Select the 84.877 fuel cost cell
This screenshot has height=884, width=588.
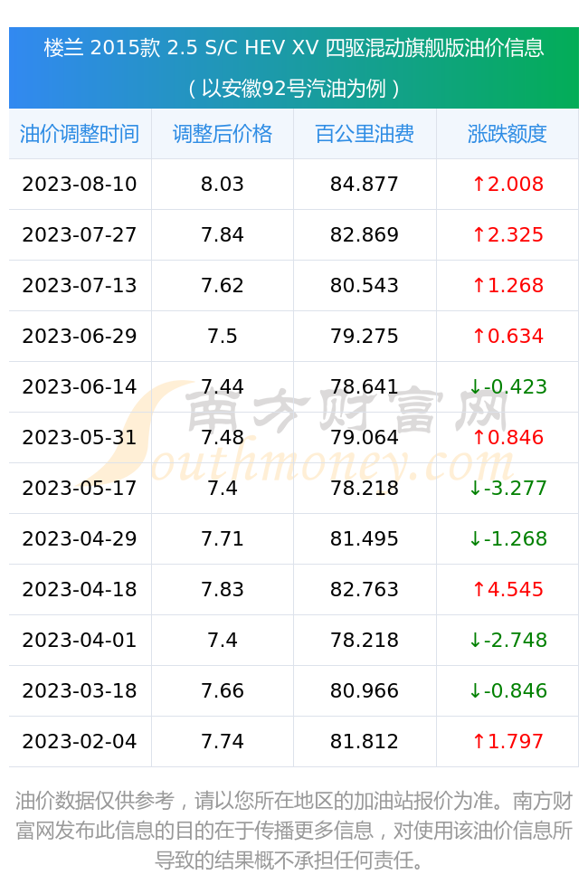365,184
